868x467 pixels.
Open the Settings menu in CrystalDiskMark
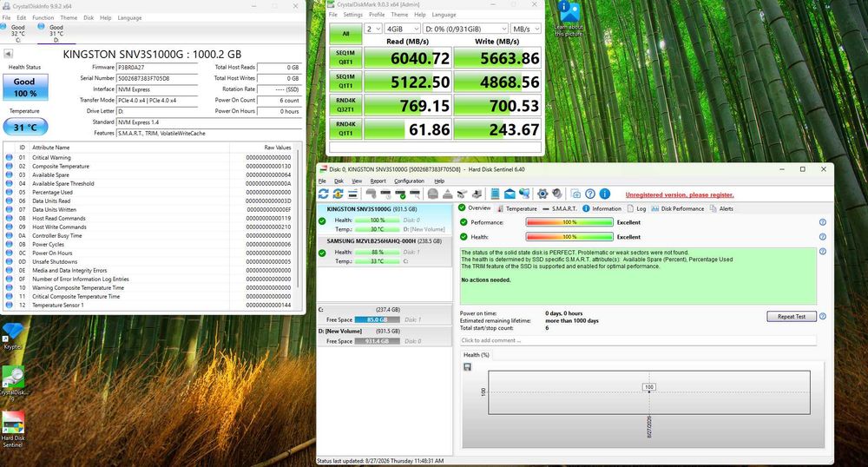(x=352, y=15)
